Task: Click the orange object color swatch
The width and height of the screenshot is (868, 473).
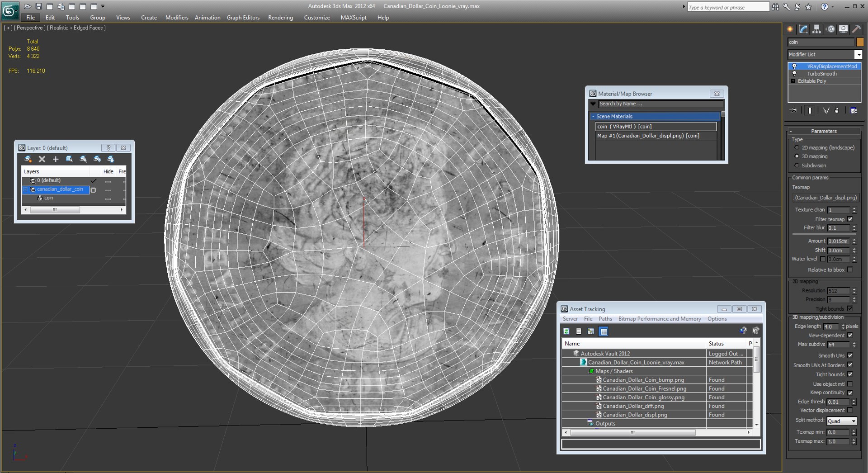Action: click(860, 42)
